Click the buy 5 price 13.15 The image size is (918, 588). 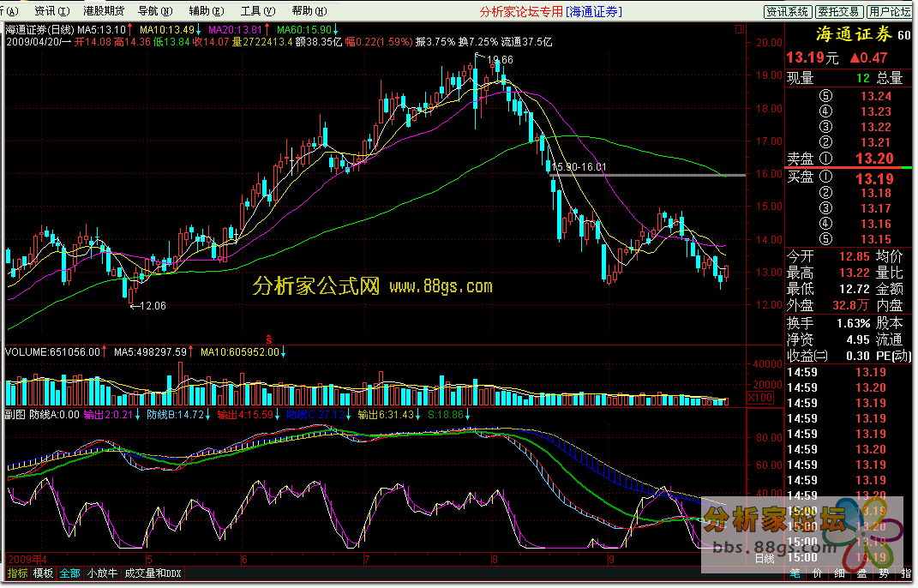[x=875, y=239]
